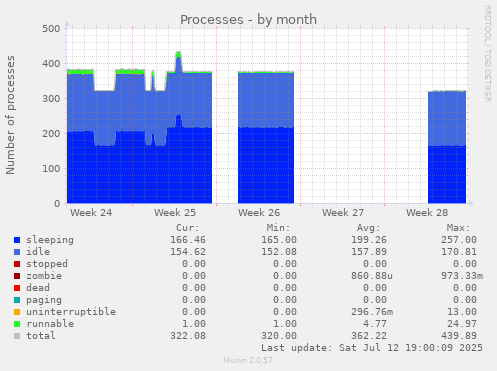Image resolution: width=497 pixels, height=371 pixels.
Task: Click the 'Cur:' column header
Action: click(x=188, y=228)
